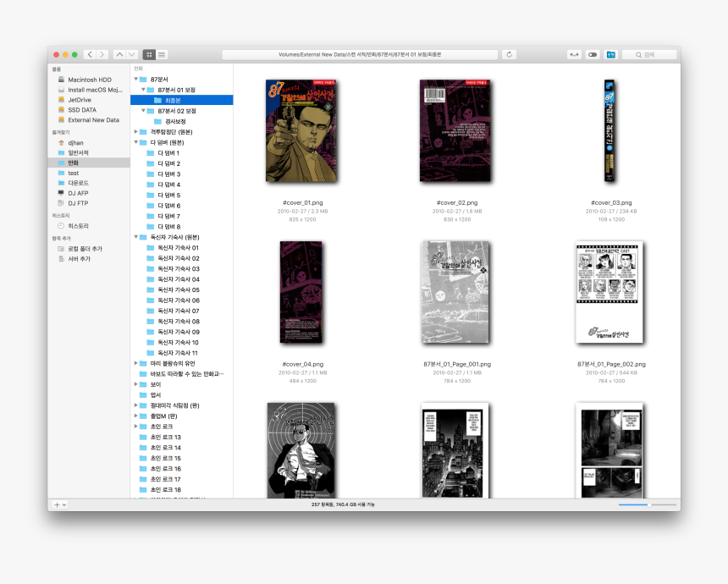Image resolution: width=728 pixels, height=584 pixels.
Task: Expand the 절대미각 식탐정 (완) folder triangle
Action: (x=136, y=405)
